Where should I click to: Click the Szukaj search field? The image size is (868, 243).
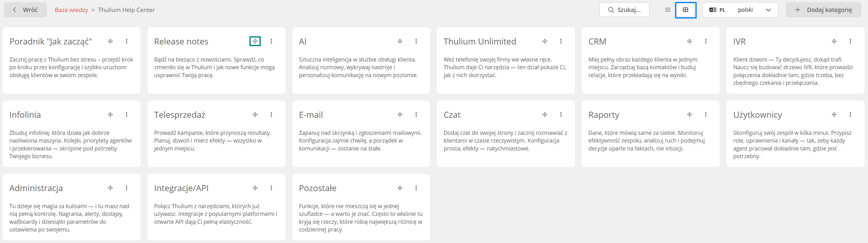pos(624,10)
